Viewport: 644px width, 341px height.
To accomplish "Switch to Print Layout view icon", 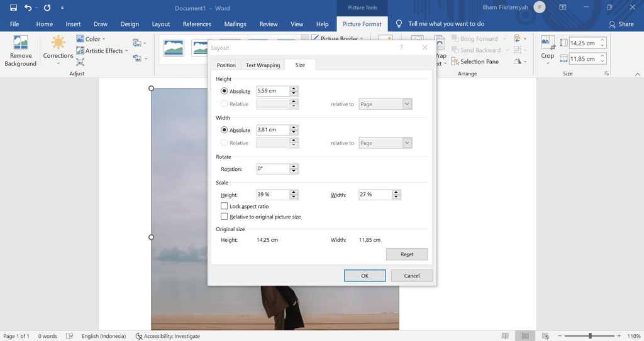I will [x=525, y=336].
